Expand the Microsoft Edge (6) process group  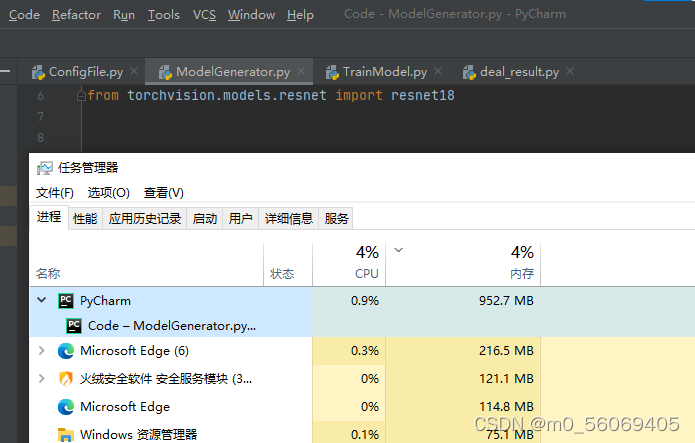click(x=42, y=351)
